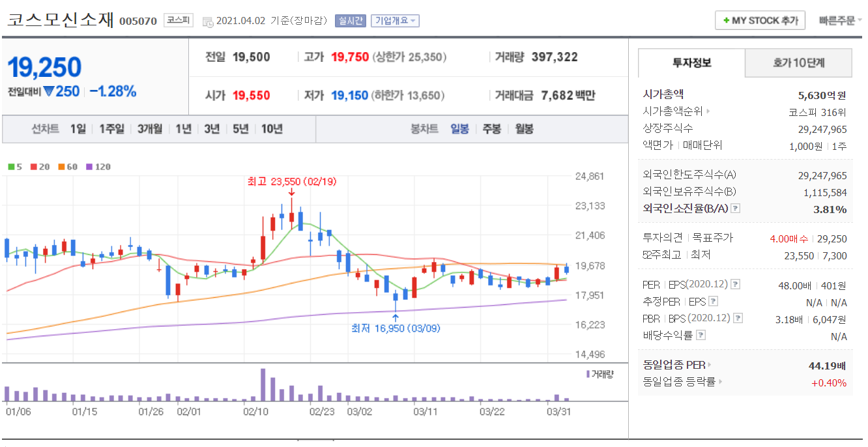Expand the 동일업종 등락률 arrow link
This screenshot has height=447, width=868.
coord(721,382)
